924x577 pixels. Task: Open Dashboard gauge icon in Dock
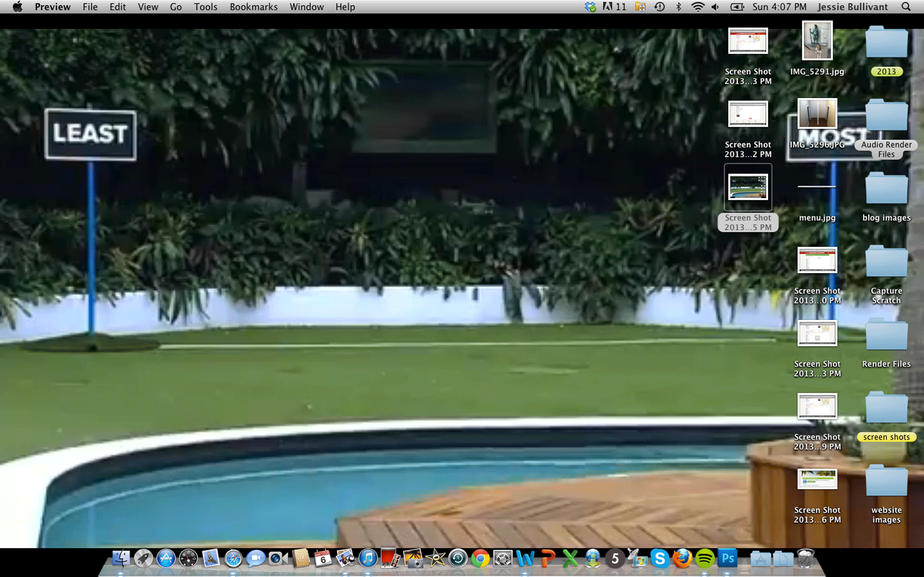(x=188, y=558)
